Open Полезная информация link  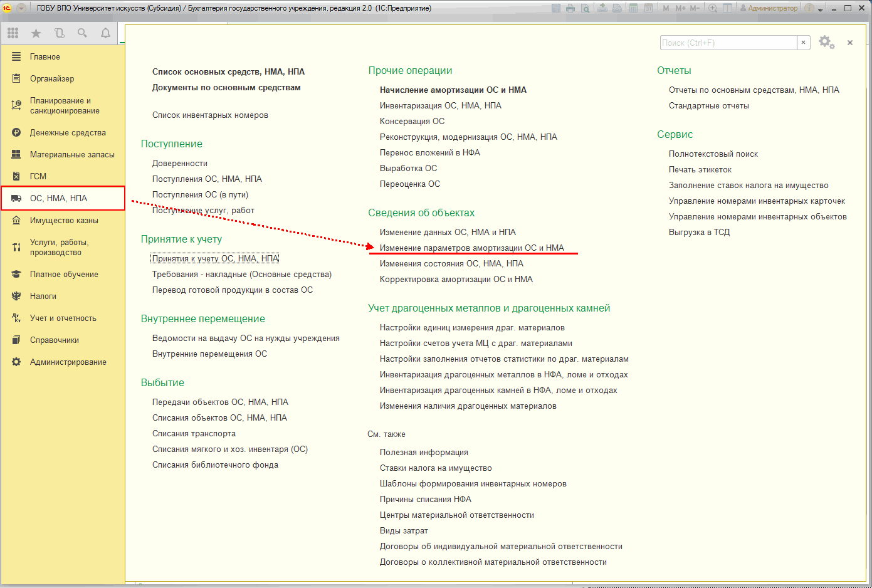click(x=424, y=452)
